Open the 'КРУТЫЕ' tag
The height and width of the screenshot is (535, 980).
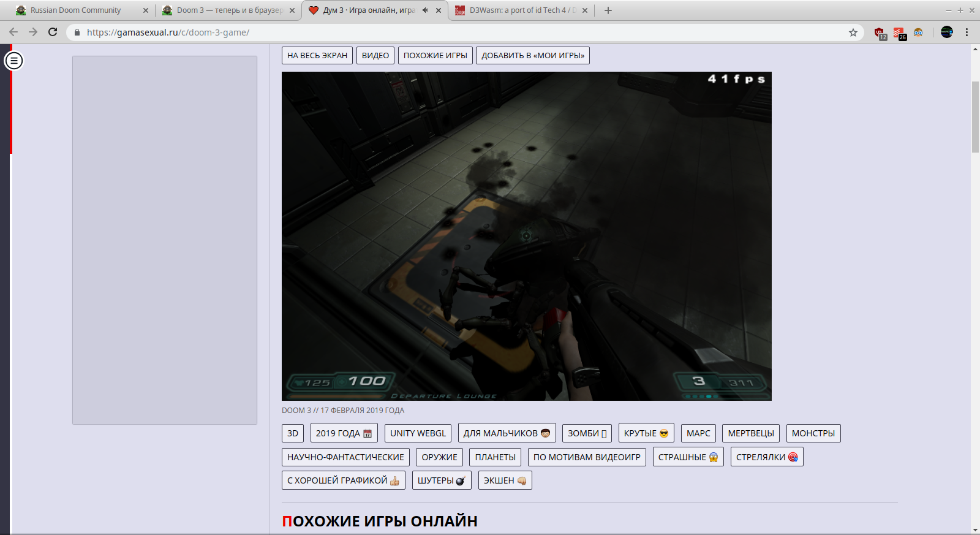[x=646, y=433]
